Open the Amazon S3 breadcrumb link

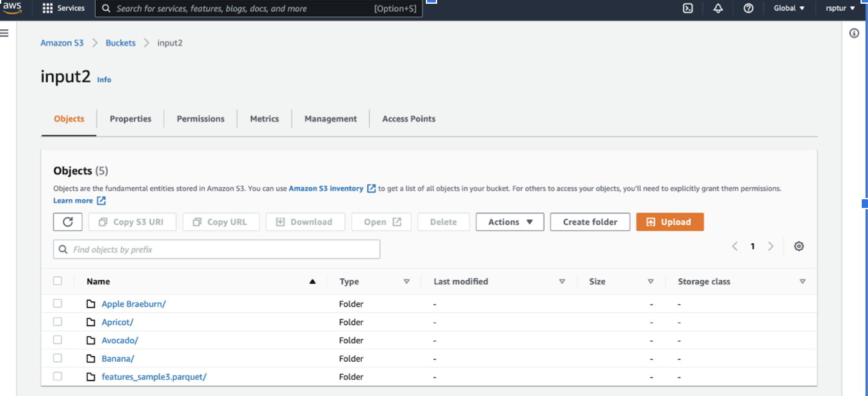coord(62,43)
